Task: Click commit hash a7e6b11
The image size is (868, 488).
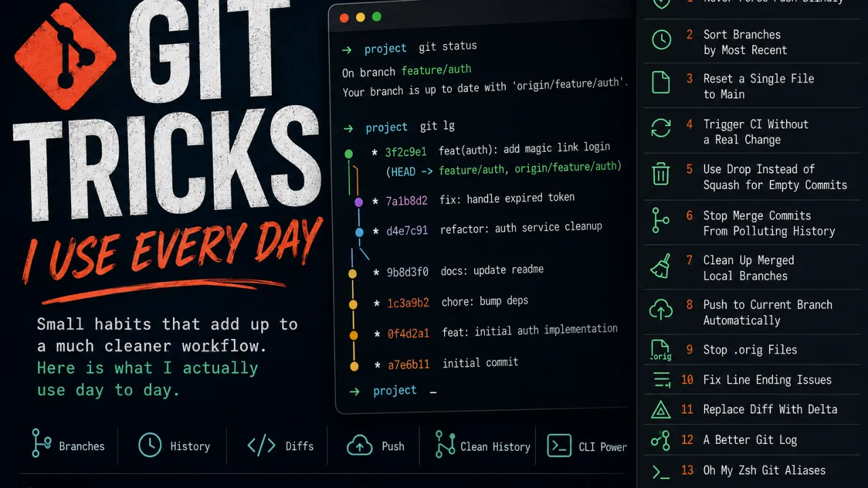Action: (409, 365)
